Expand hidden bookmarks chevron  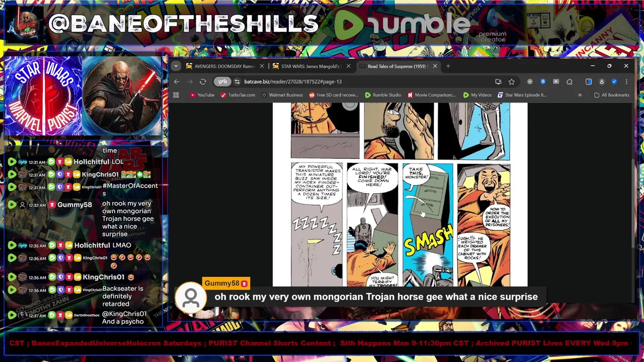(580, 95)
